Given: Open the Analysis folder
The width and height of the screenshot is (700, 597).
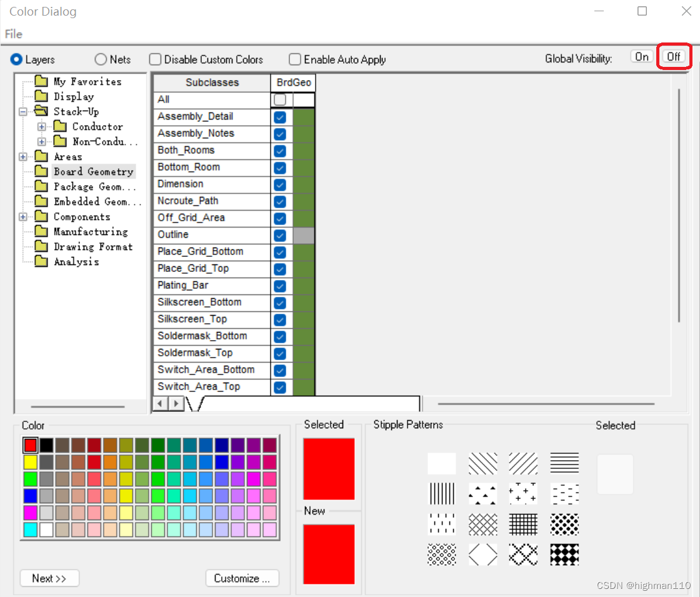Looking at the screenshot, I should [x=67, y=262].
